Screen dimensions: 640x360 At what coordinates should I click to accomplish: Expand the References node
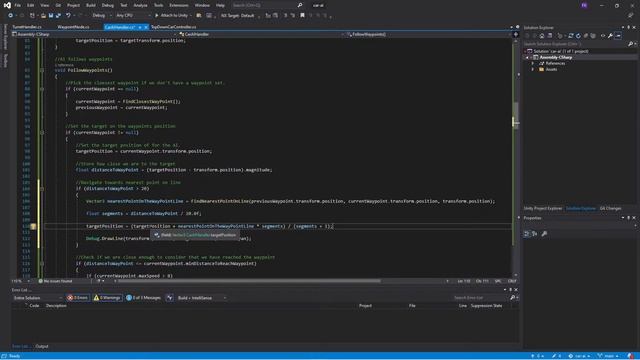point(533,63)
